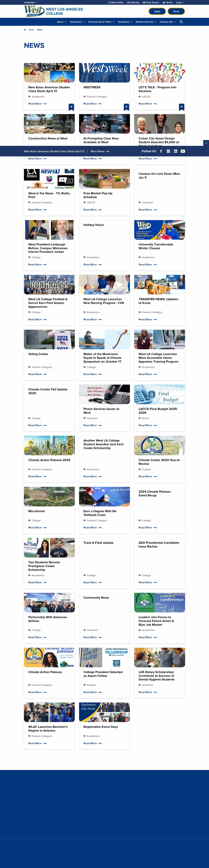Open Maker of the Mushroom Kayak article
209x868 pixels.
[102, 358]
